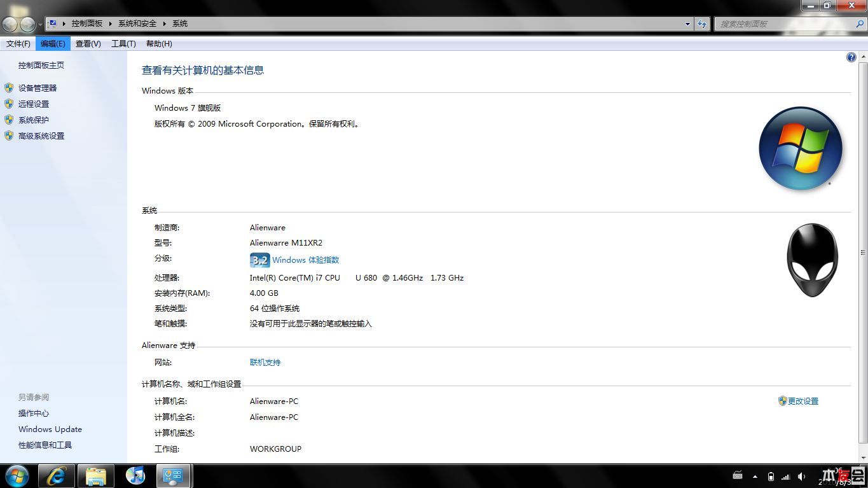
Task: Open 性能信息和工具 link
Action: click(45, 445)
